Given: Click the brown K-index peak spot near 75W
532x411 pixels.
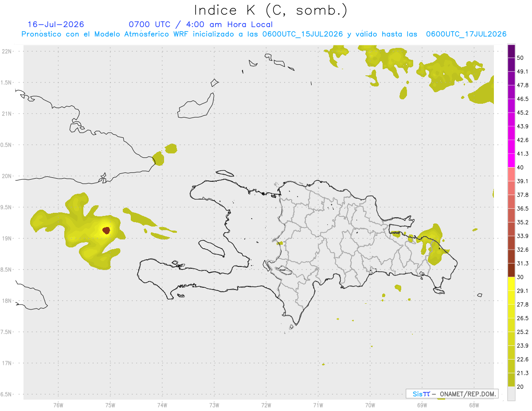Looking at the screenshot, I should tap(106, 230).
